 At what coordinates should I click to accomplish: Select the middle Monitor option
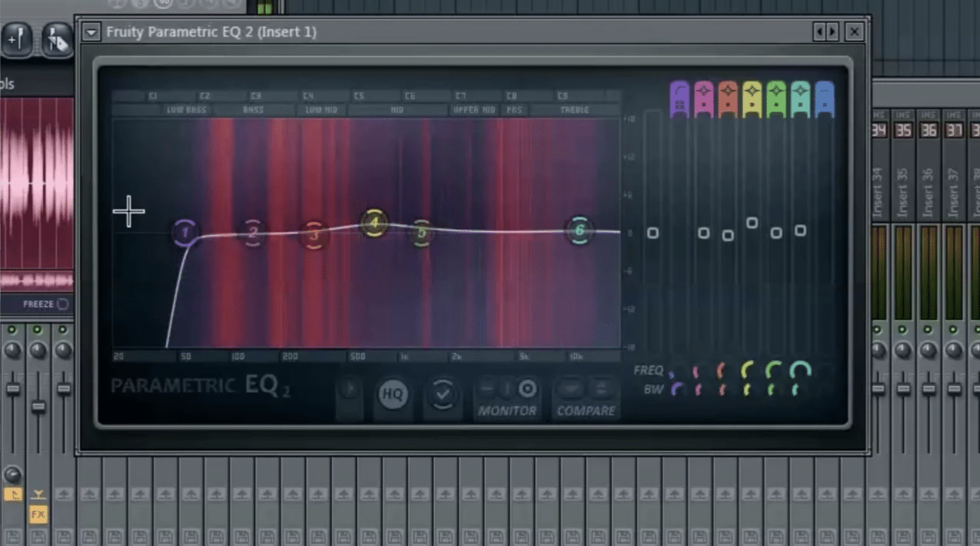tap(507, 388)
